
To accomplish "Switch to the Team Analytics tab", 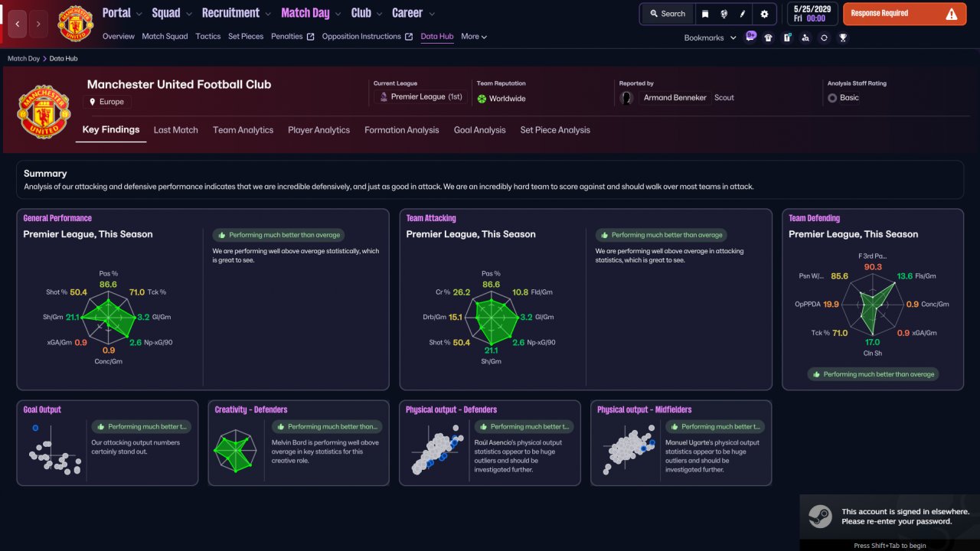I will 243,130.
